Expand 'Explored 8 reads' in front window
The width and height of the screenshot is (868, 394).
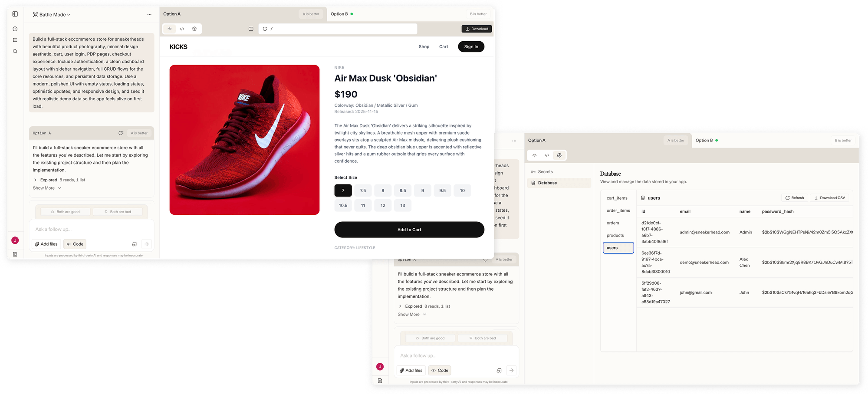(59, 180)
